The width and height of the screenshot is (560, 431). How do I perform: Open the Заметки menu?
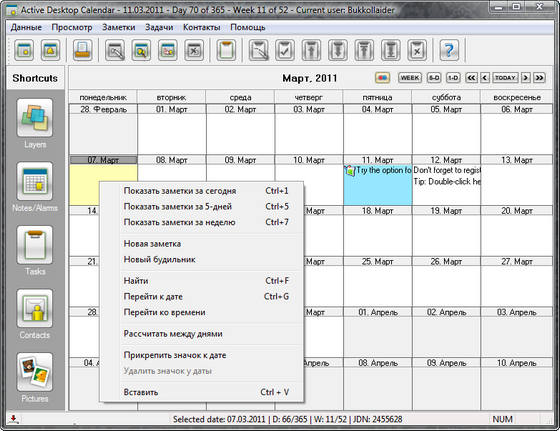(119, 27)
